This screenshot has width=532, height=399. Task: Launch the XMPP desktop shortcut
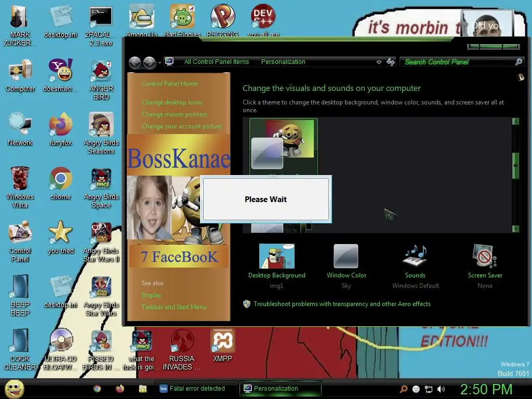pyautogui.click(x=222, y=345)
